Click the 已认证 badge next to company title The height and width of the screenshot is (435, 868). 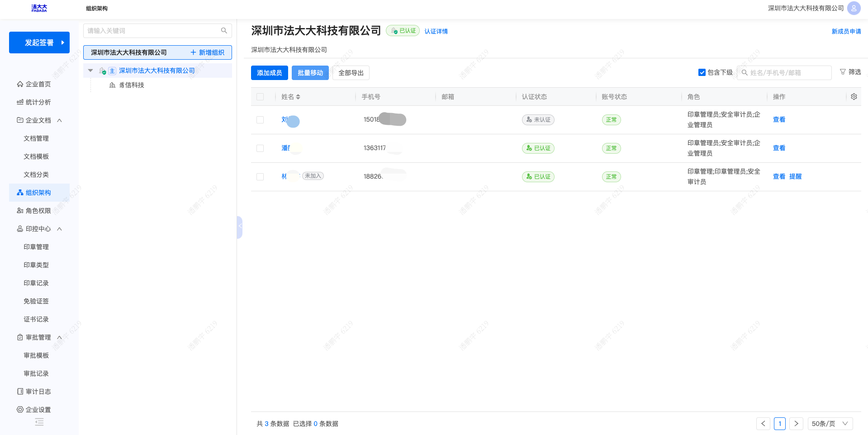click(x=403, y=31)
